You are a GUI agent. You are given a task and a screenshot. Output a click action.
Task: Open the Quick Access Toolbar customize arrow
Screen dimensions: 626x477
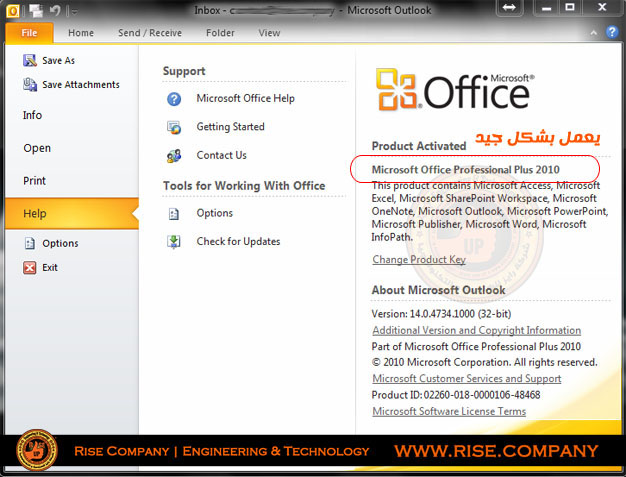73,12
